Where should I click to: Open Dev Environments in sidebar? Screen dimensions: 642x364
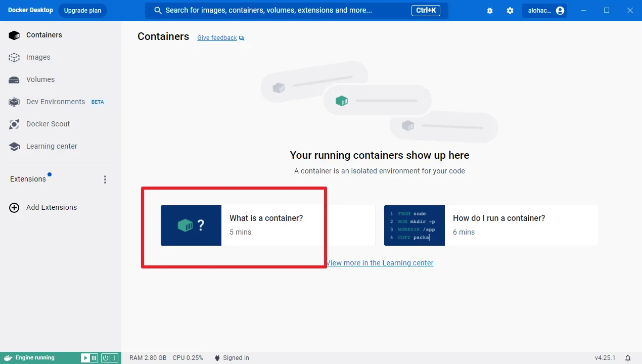(x=61, y=102)
